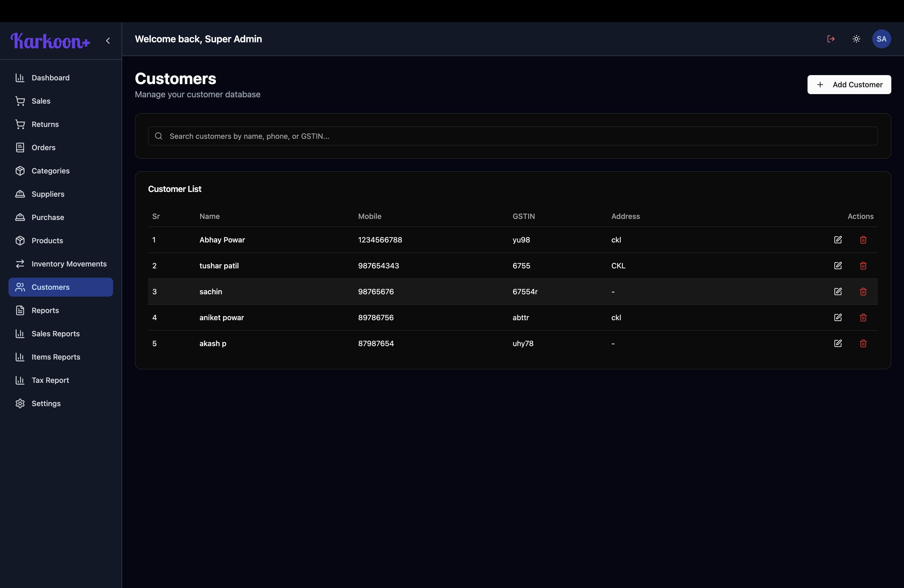Toggle light/dark theme sun icon
The width and height of the screenshot is (904, 588).
(x=856, y=39)
